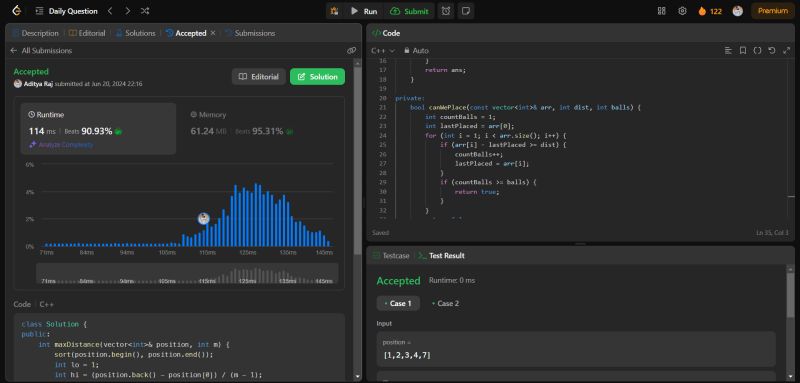Click the 90.93% runtime beats value
The image size is (800, 383).
pos(96,131)
